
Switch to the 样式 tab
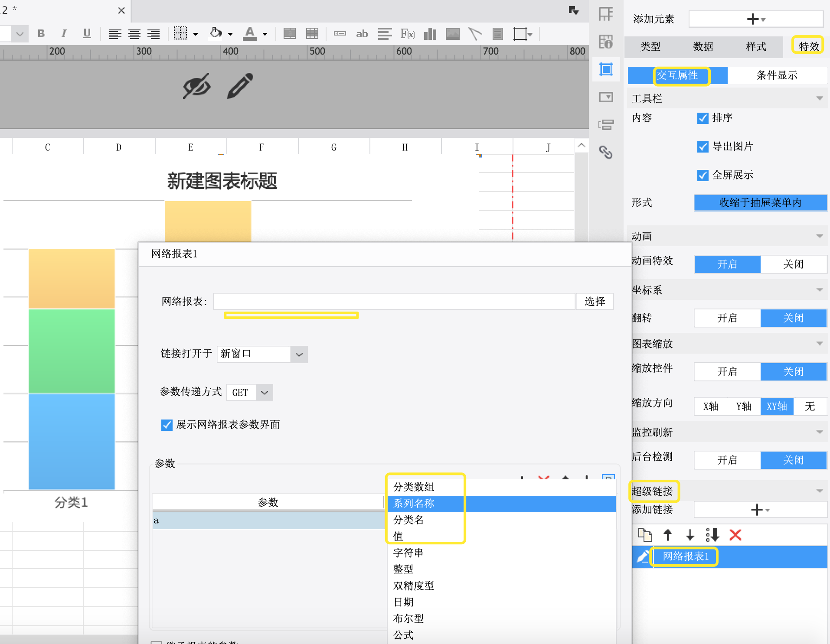click(x=756, y=47)
